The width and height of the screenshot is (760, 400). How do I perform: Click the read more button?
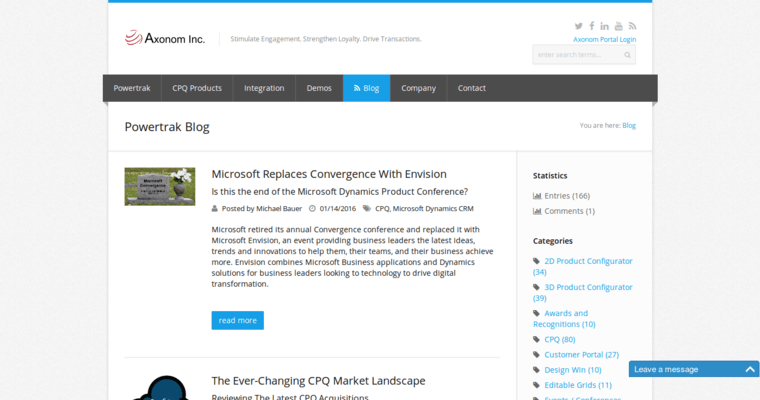coord(237,320)
